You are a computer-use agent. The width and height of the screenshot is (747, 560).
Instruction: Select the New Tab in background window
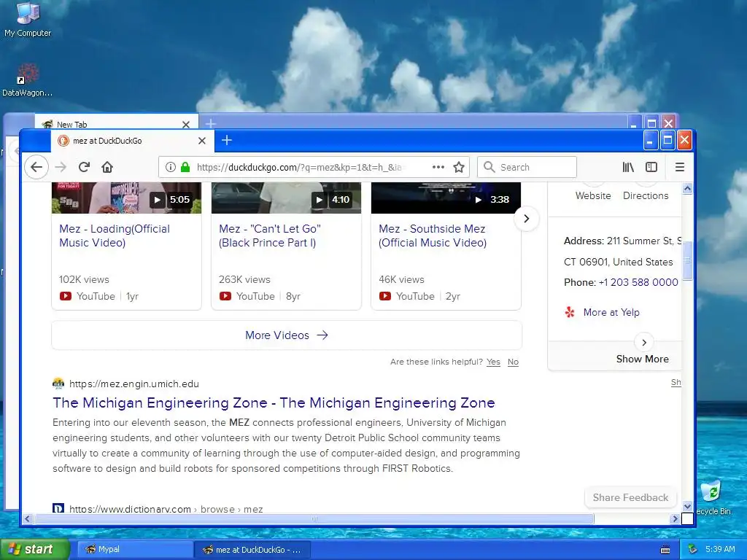click(116, 124)
